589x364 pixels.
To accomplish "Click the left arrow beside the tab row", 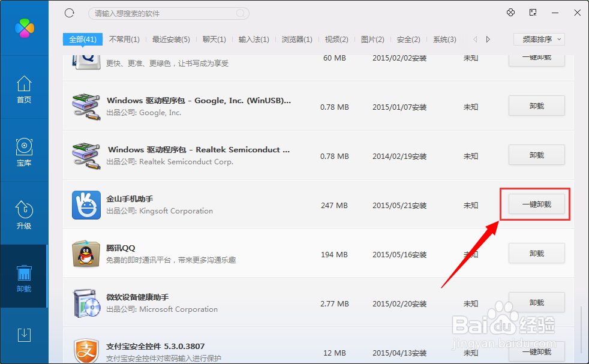I will coord(474,39).
